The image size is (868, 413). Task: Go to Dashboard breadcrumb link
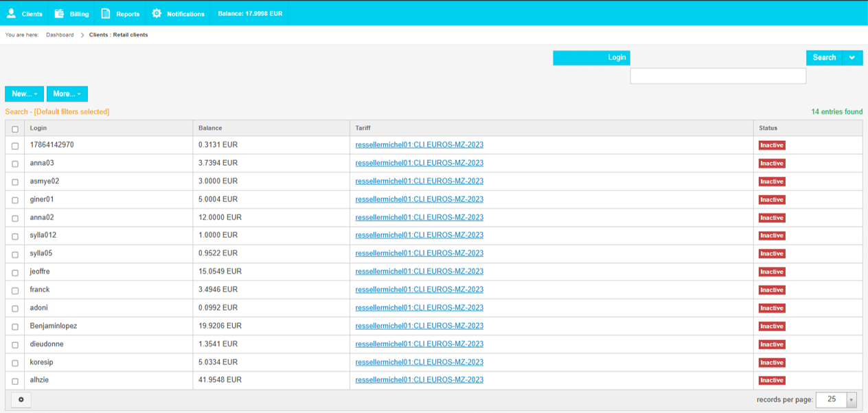point(60,35)
